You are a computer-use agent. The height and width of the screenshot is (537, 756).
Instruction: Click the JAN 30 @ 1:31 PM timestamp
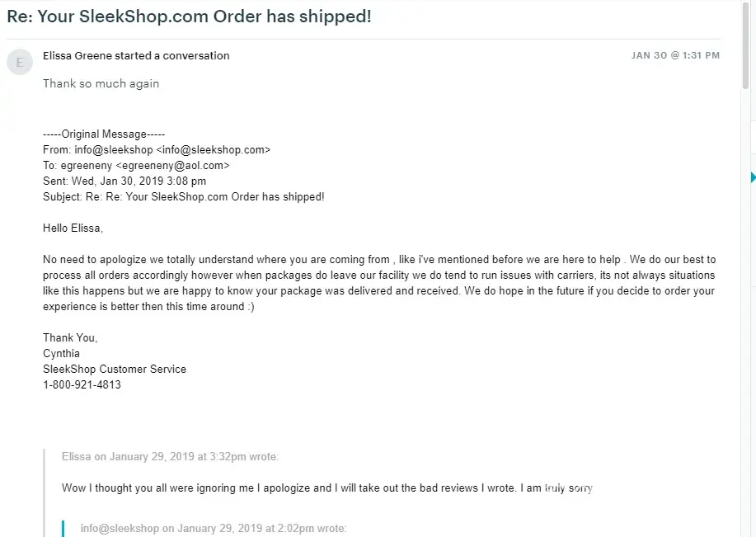675,55
